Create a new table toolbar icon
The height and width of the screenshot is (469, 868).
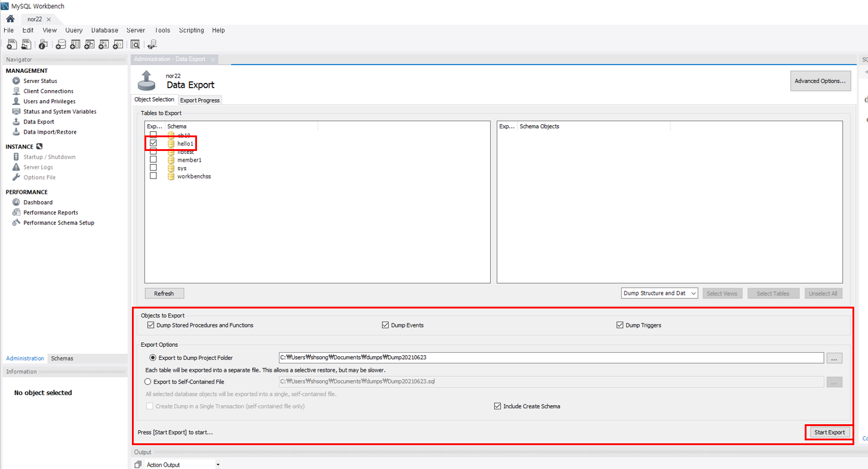(x=75, y=44)
